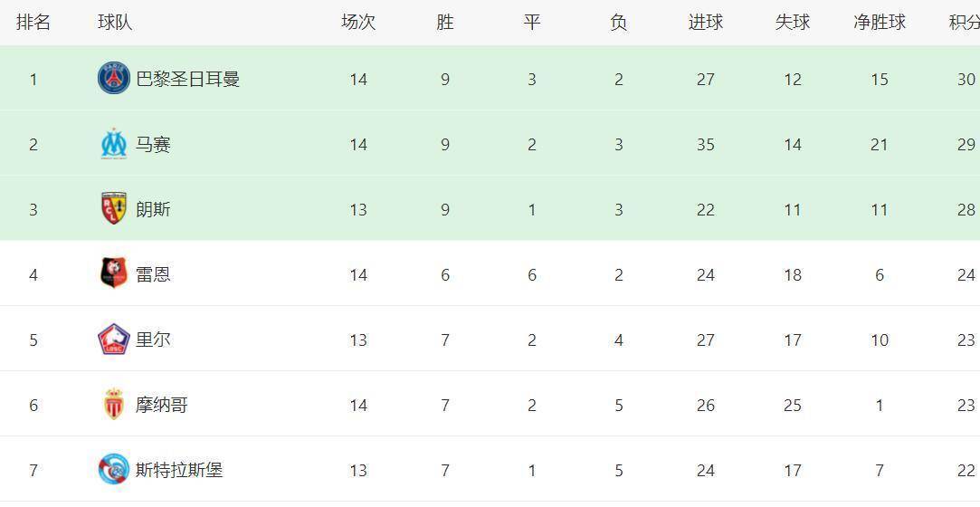The width and height of the screenshot is (980, 507).
Task: Click the 失球 column header
Action: [793, 23]
